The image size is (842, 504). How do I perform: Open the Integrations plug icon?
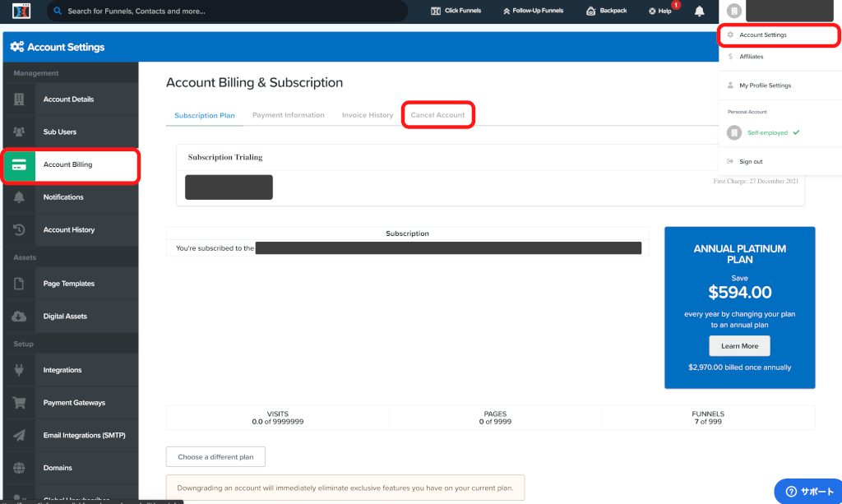(x=19, y=370)
